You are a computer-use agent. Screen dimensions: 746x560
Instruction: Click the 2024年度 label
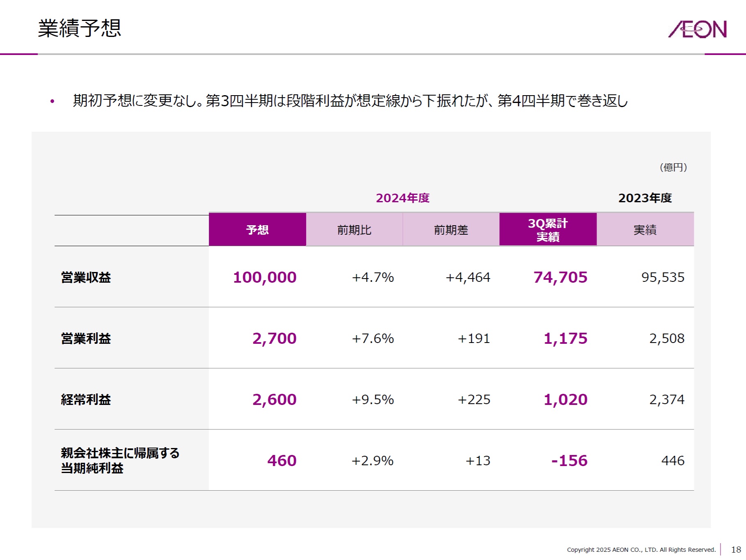click(403, 198)
